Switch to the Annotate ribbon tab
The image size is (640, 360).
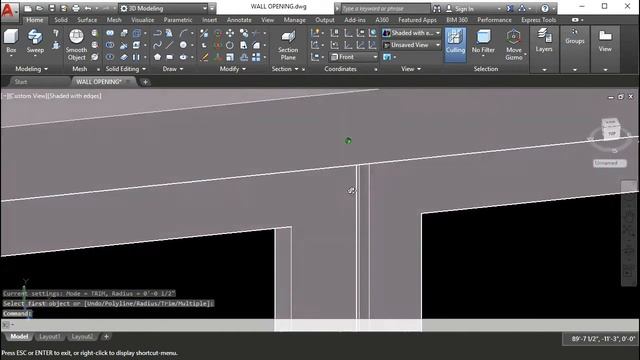click(239, 20)
